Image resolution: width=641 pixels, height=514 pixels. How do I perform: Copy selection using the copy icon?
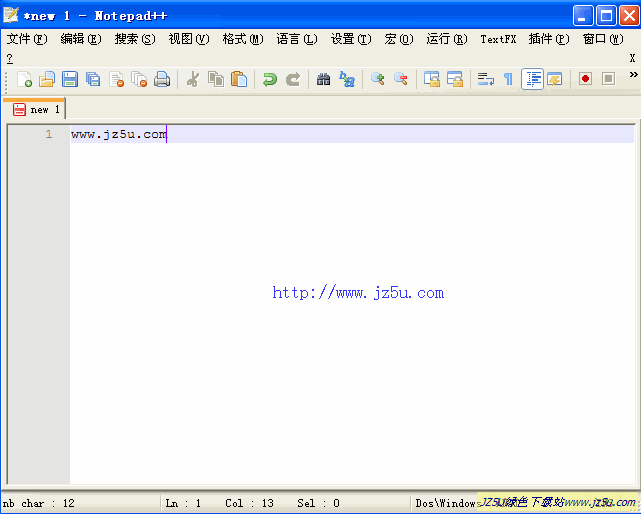216,79
